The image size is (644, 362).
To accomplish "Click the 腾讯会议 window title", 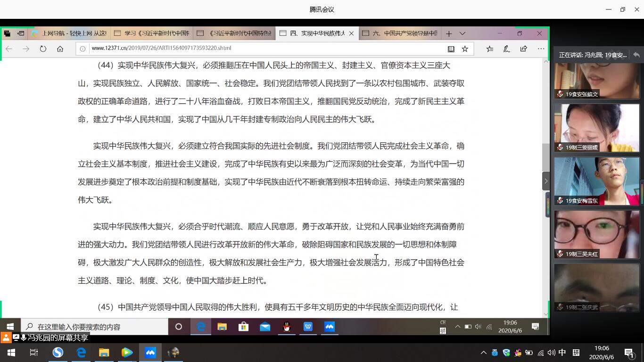I will 322,9.
